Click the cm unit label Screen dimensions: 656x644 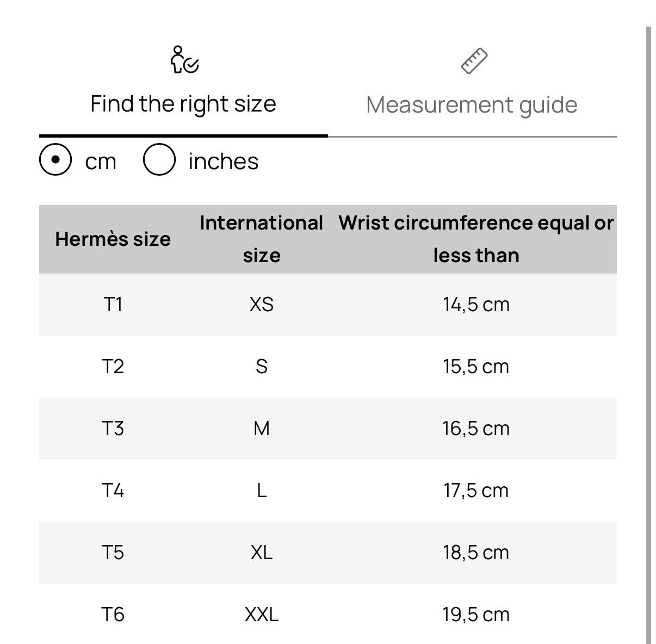click(x=101, y=162)
